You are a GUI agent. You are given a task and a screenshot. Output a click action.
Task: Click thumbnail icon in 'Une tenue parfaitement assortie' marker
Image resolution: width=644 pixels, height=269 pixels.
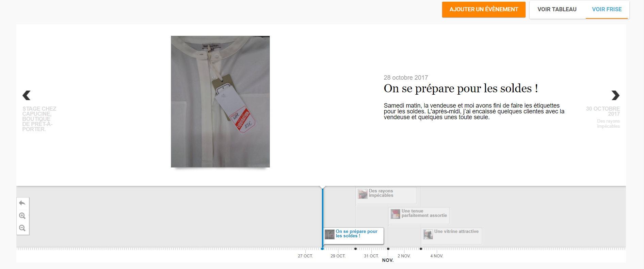[x=395, y=214]
